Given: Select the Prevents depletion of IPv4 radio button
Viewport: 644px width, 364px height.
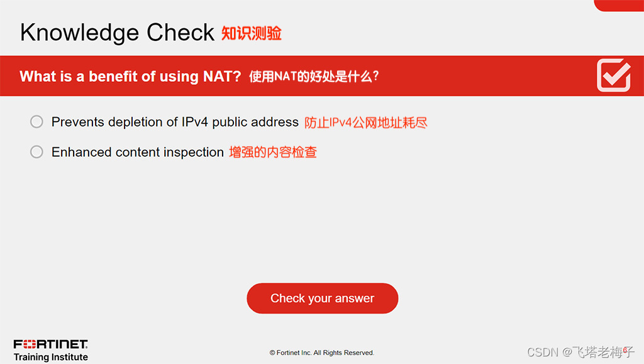Looking at the screenshot, I should [x=36, y=122].
